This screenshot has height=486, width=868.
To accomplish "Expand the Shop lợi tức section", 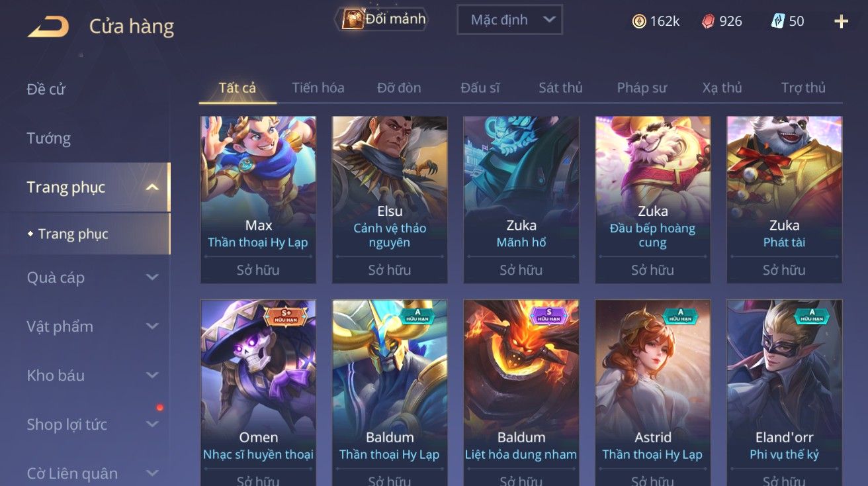I will coord(152,424).
